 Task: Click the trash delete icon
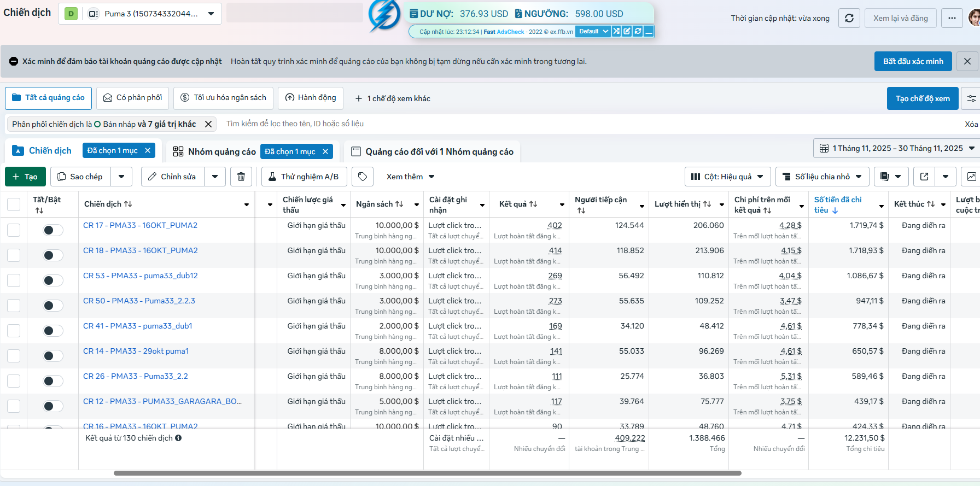(241, 177)
